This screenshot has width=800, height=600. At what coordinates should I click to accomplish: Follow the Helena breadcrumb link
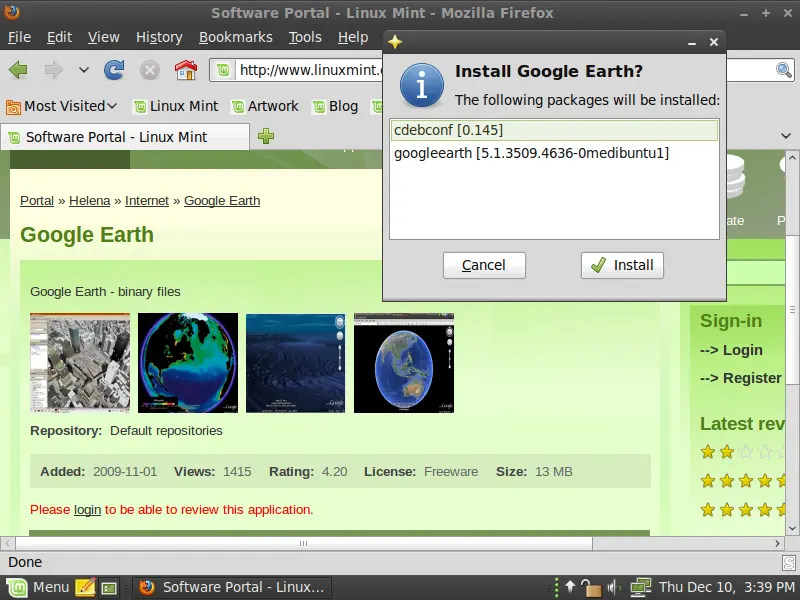click(x=89, y=201)
